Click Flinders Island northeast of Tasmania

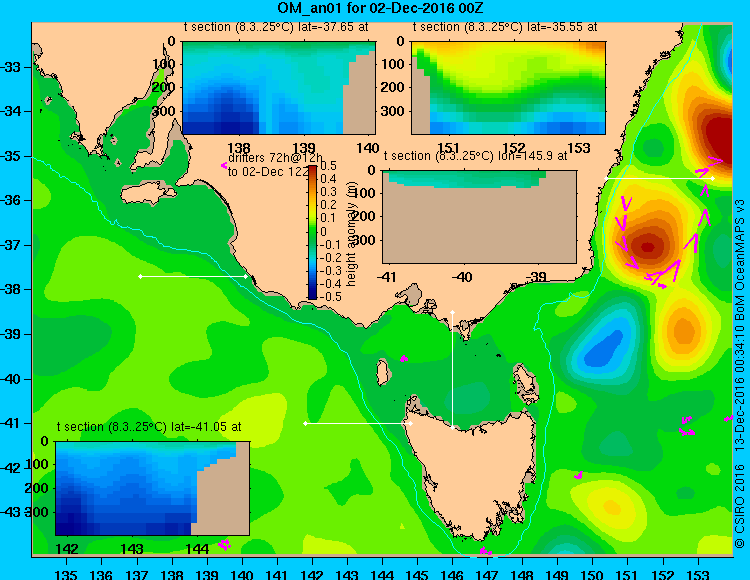pyautogui.click(x=526, y=381)
